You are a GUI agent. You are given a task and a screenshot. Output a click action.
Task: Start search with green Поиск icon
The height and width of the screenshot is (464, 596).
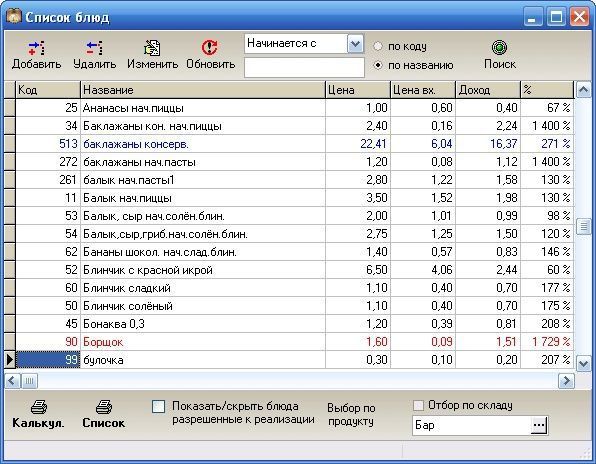[499, 48]
